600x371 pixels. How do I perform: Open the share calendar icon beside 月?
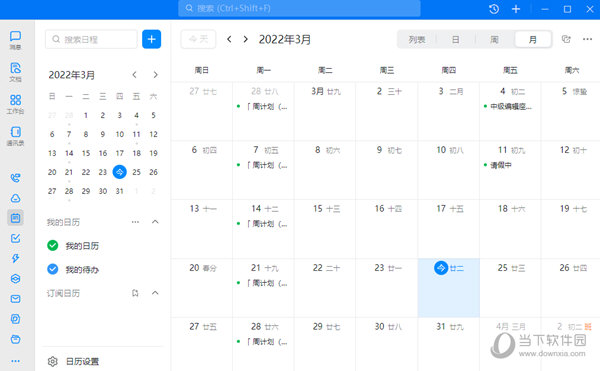click(x=566, y=39)
